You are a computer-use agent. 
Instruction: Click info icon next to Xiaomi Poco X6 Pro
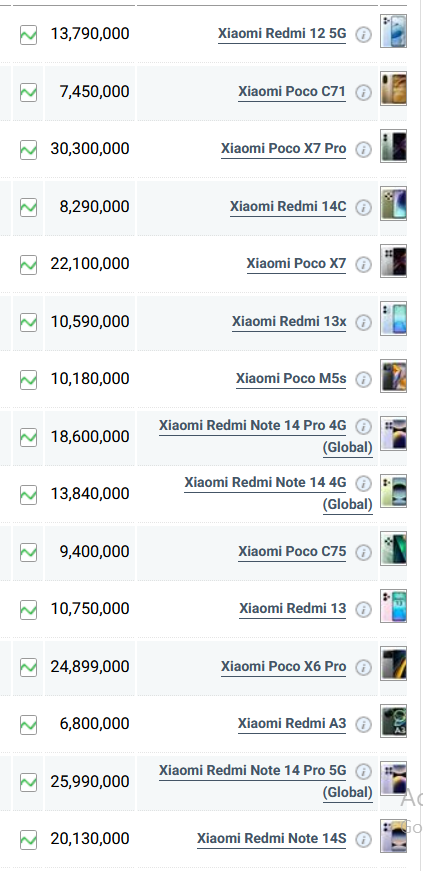click(364, 667)
